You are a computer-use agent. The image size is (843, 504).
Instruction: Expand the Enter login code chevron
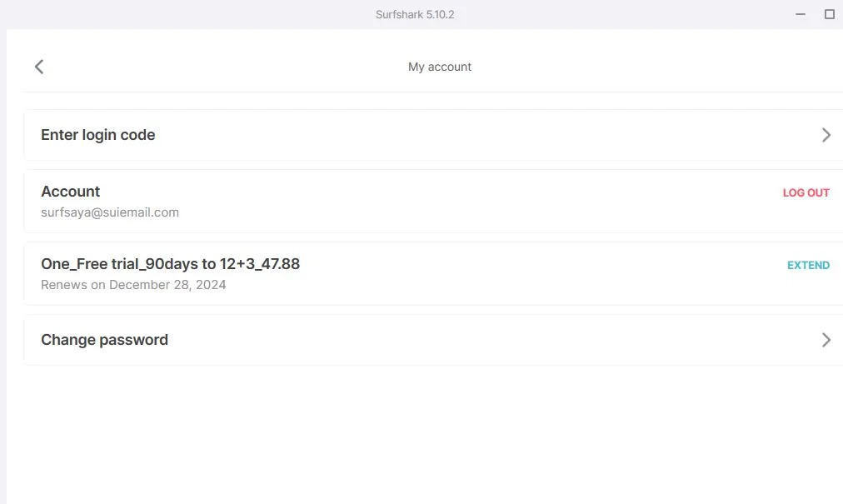click(x=826, y=135)
